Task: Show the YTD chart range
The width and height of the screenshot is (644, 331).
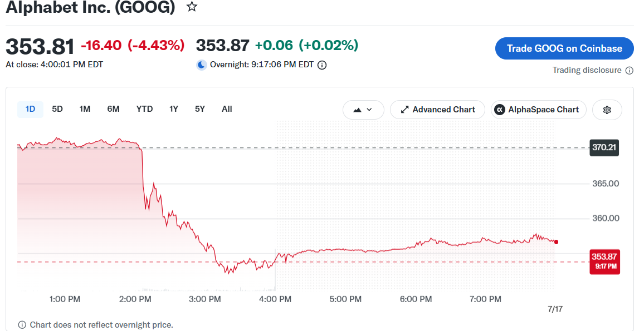Action: coord(145,109)
